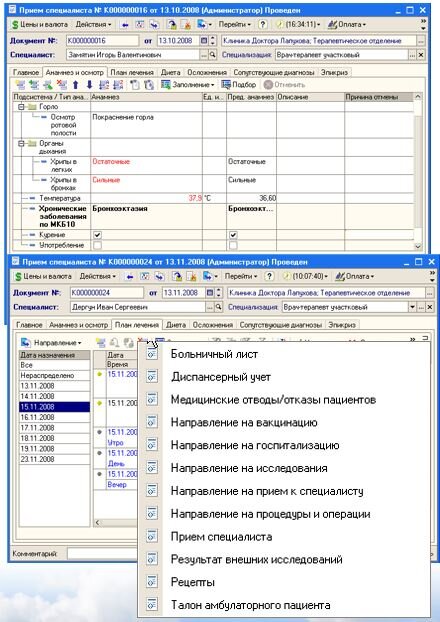Click help question-mark icon in document K000000016 toolbar
440x622 pixels.
tap(263, 25)
